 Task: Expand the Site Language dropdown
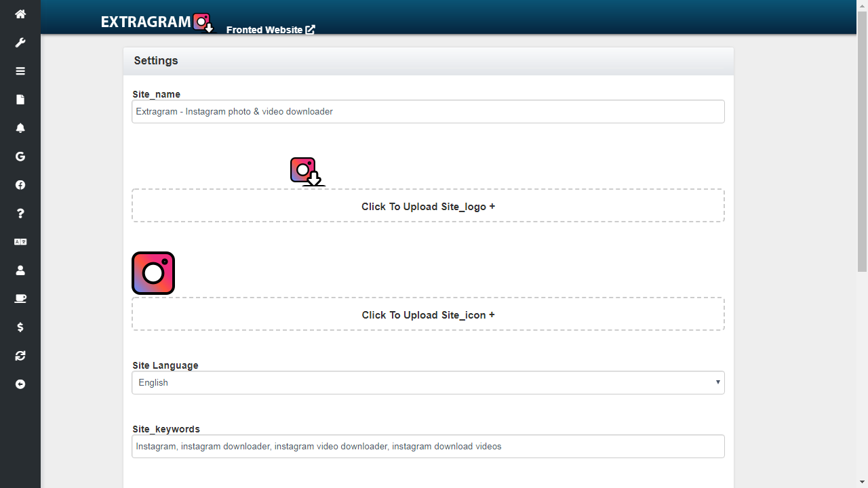pyautogui.click(x=428, y=382)
